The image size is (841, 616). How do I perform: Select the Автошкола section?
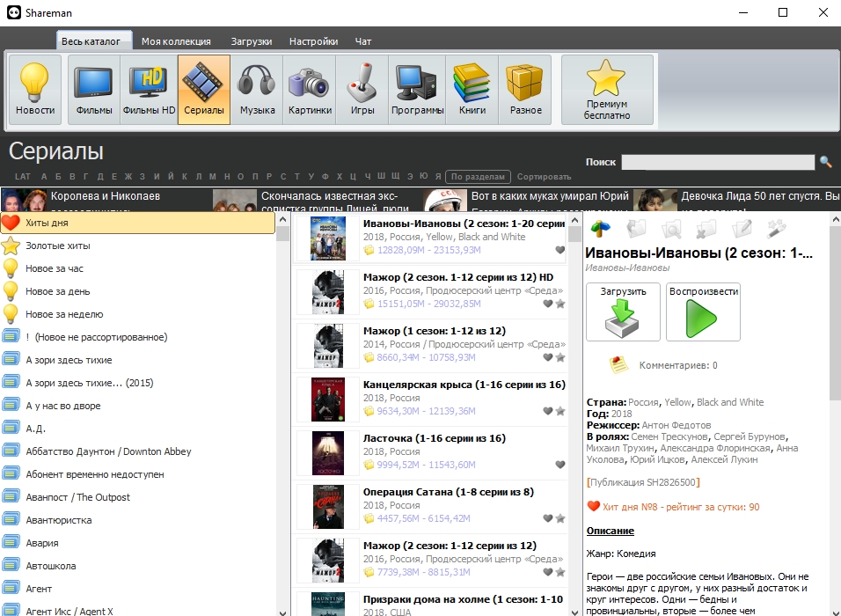pyautogui.click(x=138, y=566)
